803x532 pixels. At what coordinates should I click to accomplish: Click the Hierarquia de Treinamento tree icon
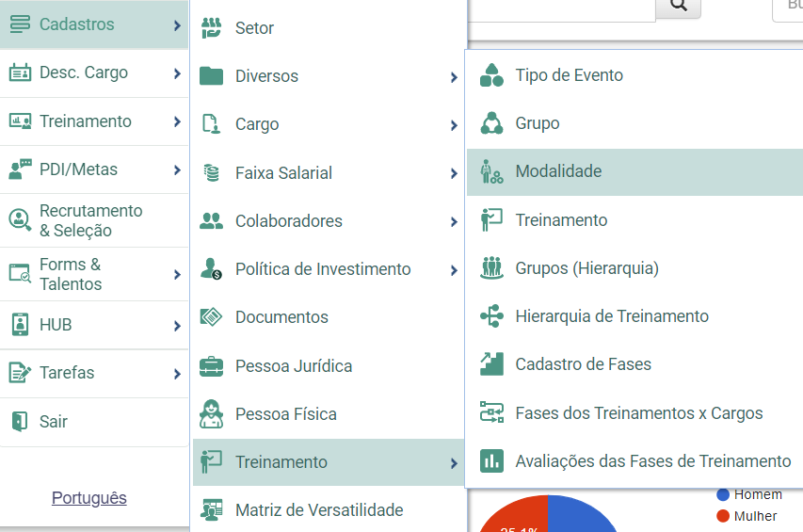pos(491,316)
